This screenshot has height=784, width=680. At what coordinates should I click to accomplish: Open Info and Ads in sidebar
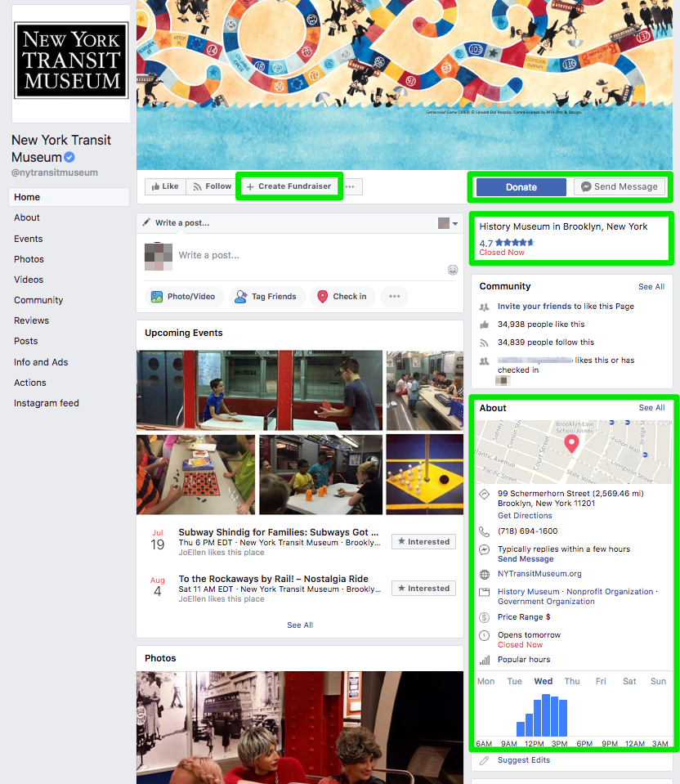41,362
